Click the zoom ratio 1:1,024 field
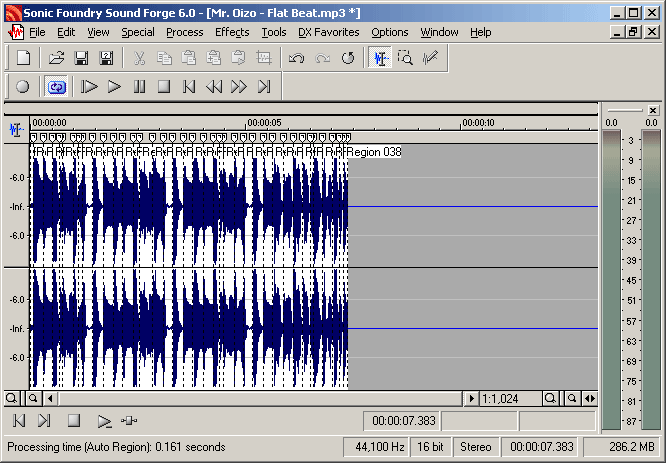Screen dimensions: 666x463 pos(511,398)
